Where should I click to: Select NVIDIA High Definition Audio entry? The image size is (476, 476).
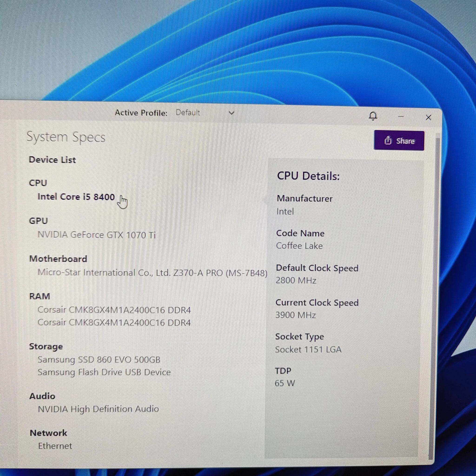pyautogui.click(x=98, y=409)
